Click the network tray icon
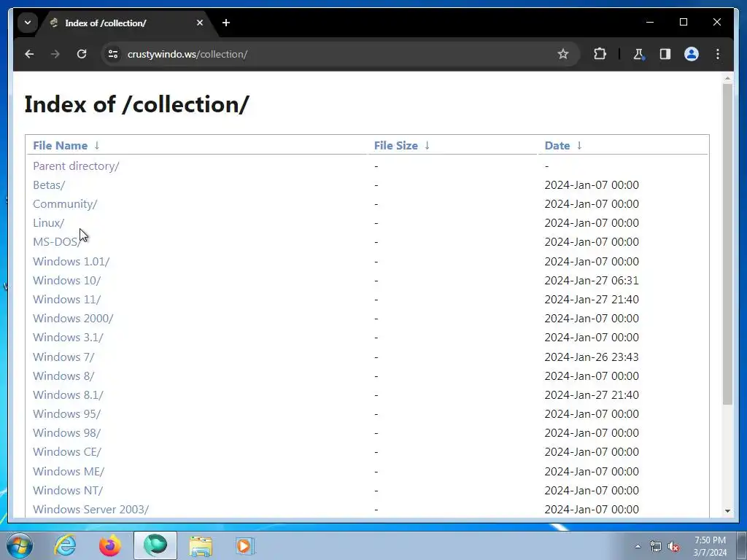This screenshot has height=560, width=747. coord(656,547)
